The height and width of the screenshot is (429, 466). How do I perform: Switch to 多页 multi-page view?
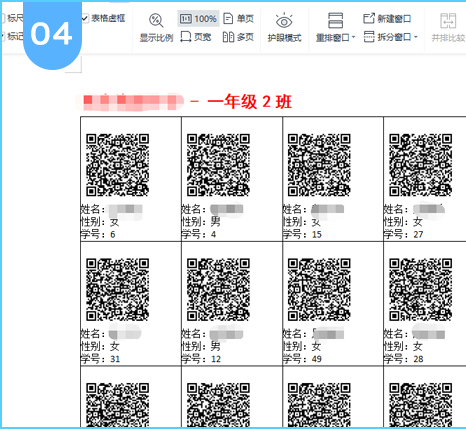click(x=239, y=37)
